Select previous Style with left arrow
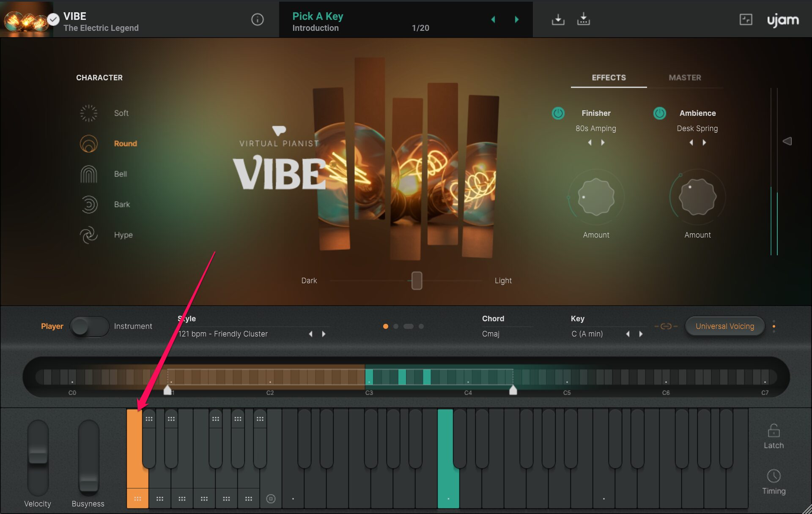The width and height of the screenshot is (812, 514). coord(311,334)
